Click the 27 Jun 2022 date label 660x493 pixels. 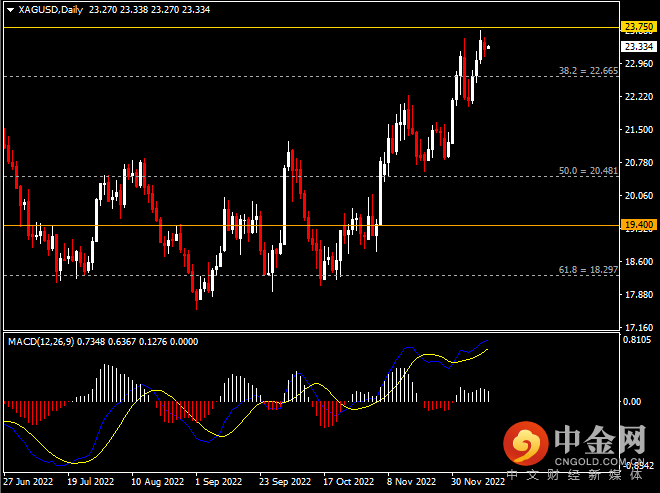tap(29, 481)
